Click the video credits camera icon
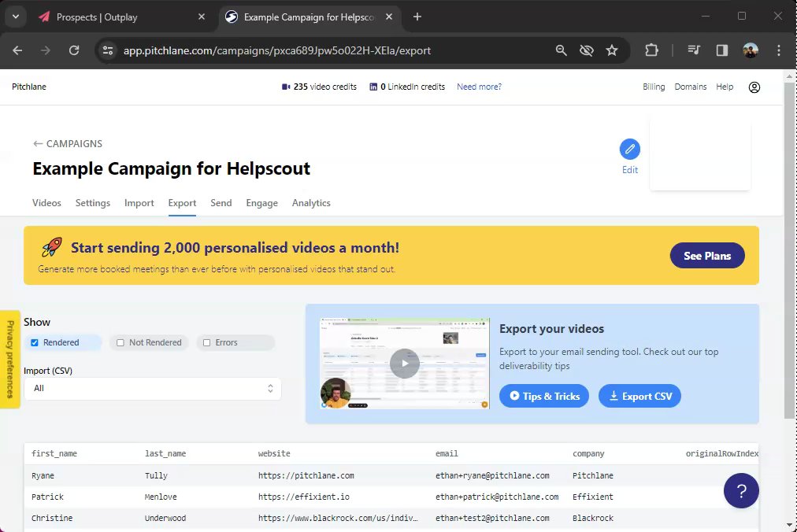This screenshot has height=532, width=797. click(x=286, y=87)
